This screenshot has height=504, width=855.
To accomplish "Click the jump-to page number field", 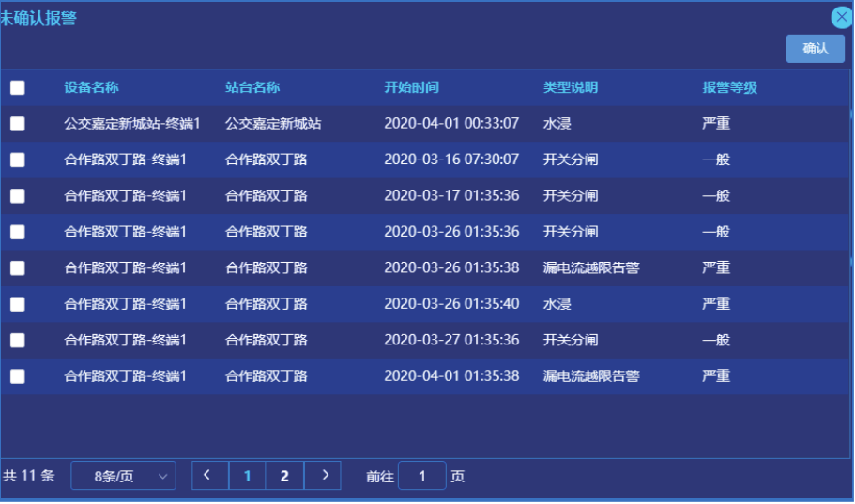I will click(421, 476).
